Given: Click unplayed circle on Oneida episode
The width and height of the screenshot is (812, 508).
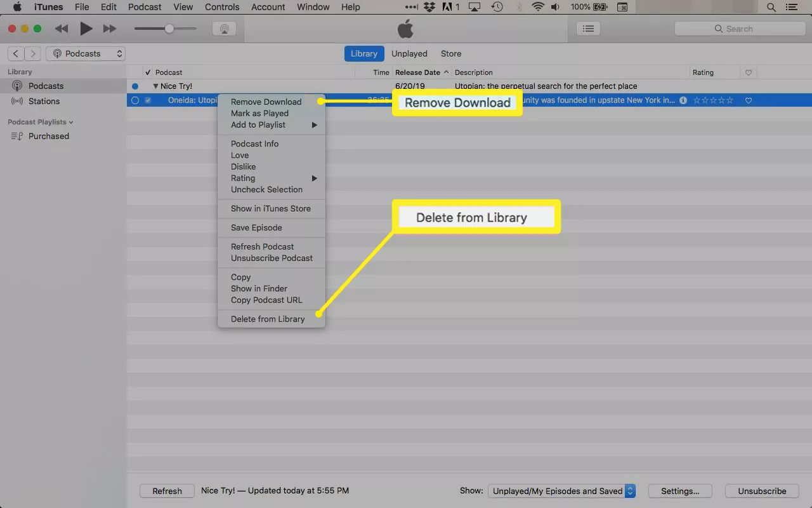Looking at the screenshot, I should tap(134, 100).
